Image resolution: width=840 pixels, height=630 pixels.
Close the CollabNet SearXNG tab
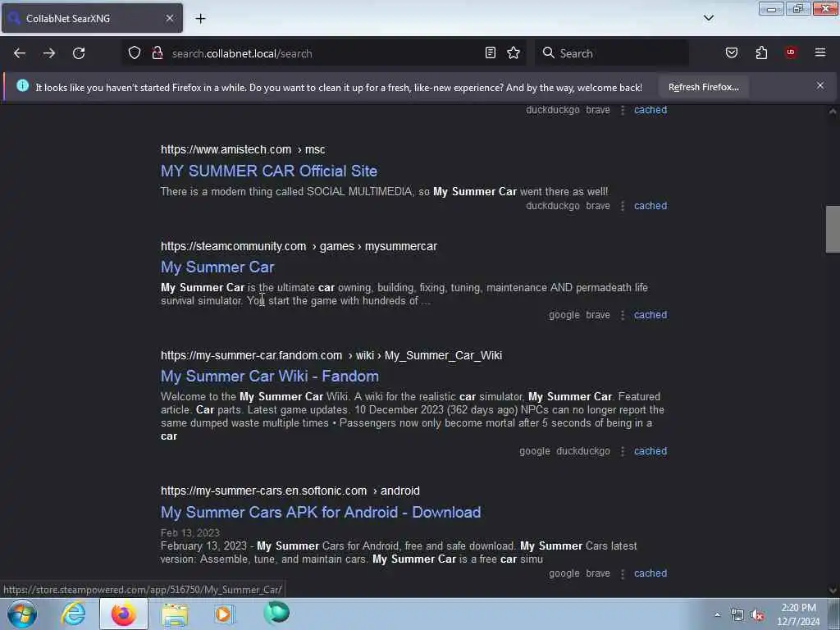pos(169,18)
